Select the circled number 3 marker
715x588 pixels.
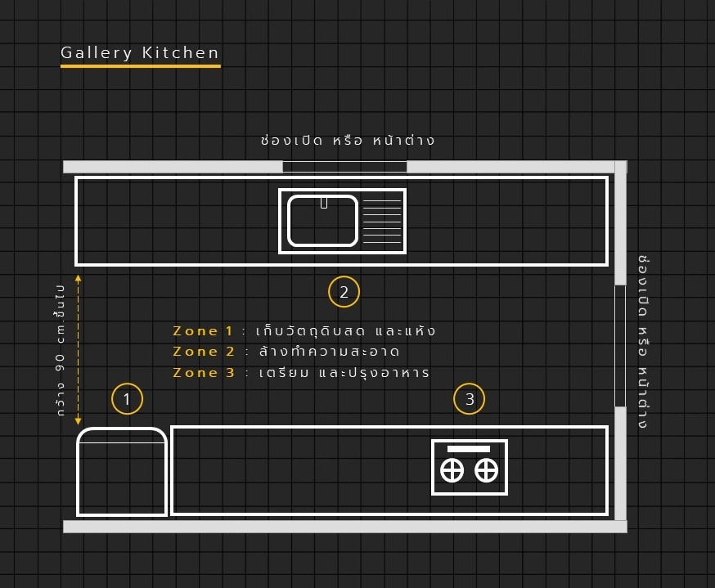470,399
